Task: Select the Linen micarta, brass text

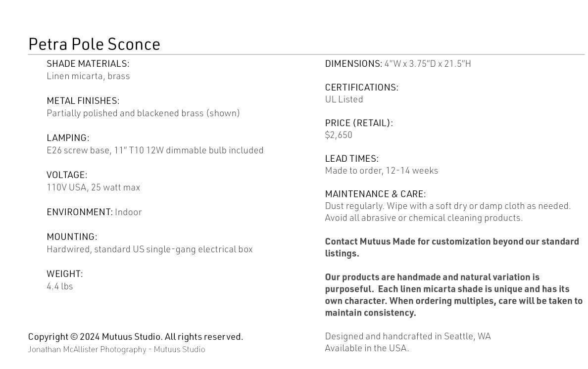Action: click(88, 76)
